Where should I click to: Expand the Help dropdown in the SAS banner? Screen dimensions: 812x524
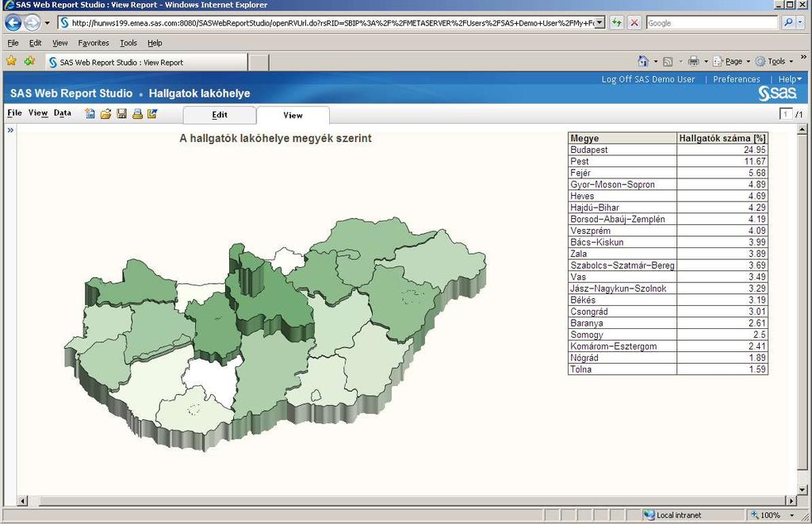[x=790, y=79]
